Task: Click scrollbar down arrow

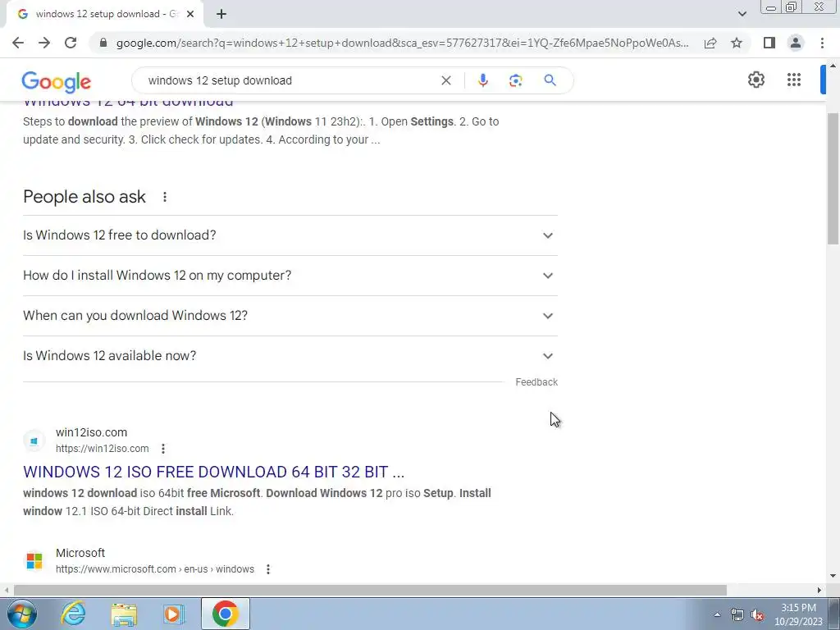Action: tap(833, 577)
